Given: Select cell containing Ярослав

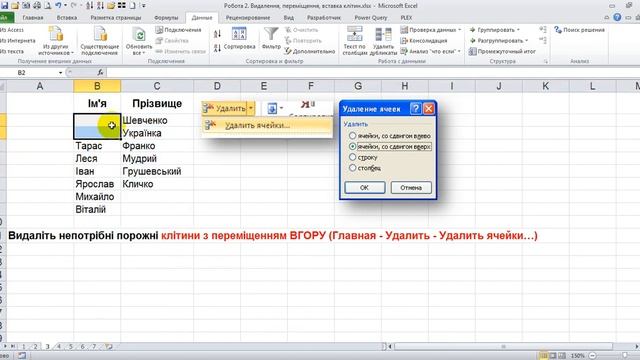Looking at the screenshot, I should click(97, 184).
